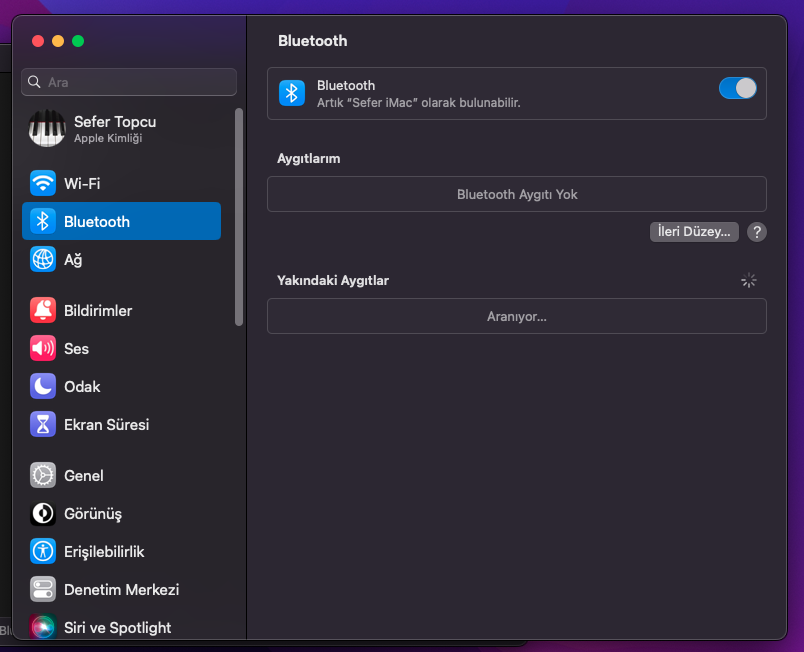Click the Ara search field

coord(130,82)
